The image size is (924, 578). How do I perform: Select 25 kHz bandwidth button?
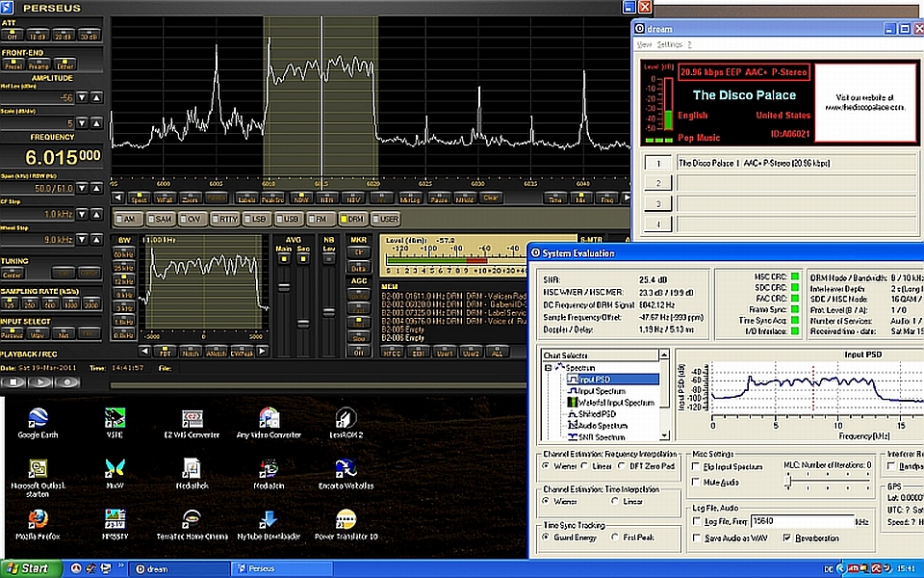124,268
